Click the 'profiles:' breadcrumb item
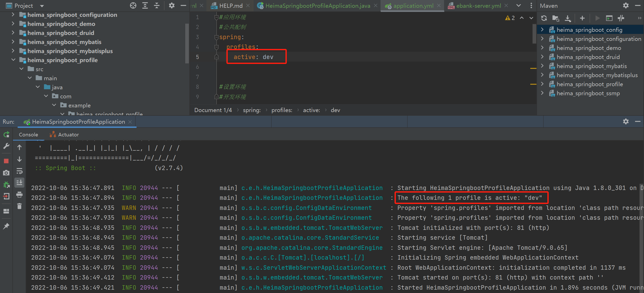 click(282, 110)
